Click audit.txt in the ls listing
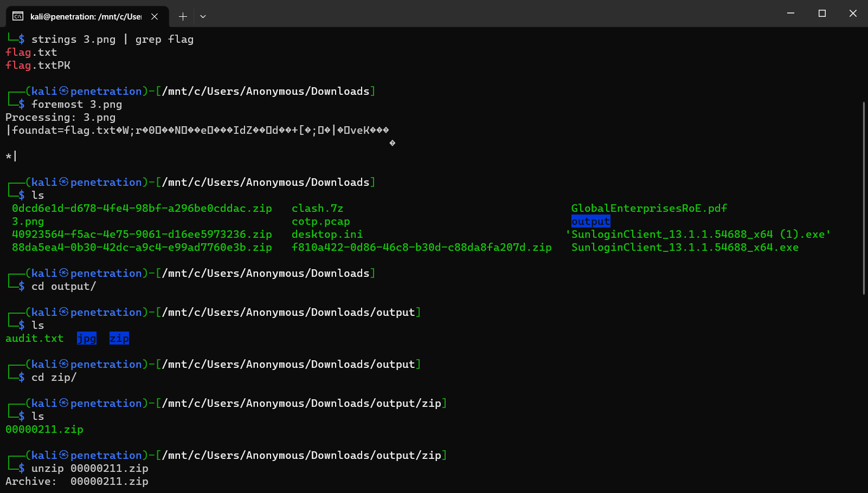Viewport: 868px width, 493px height. pos(35,338)
